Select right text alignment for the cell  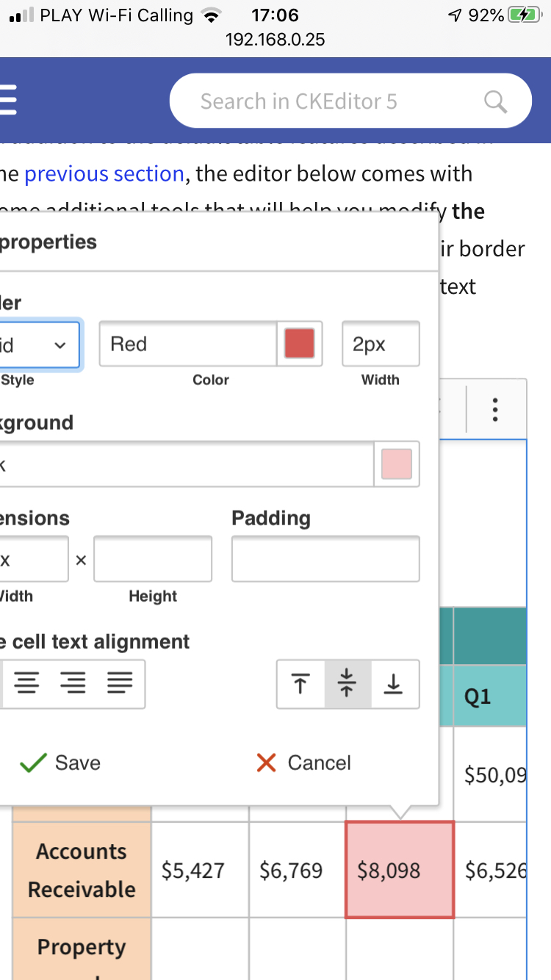coord(73,684)
